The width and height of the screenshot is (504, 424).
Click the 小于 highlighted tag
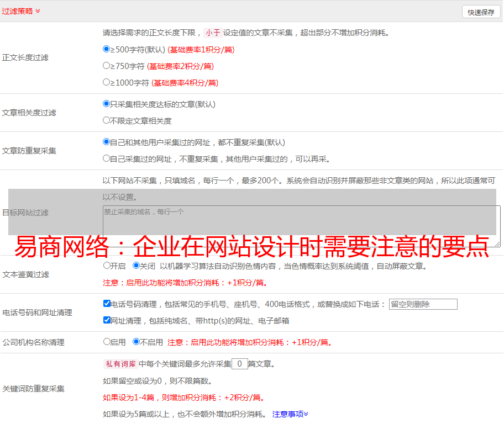213,33
